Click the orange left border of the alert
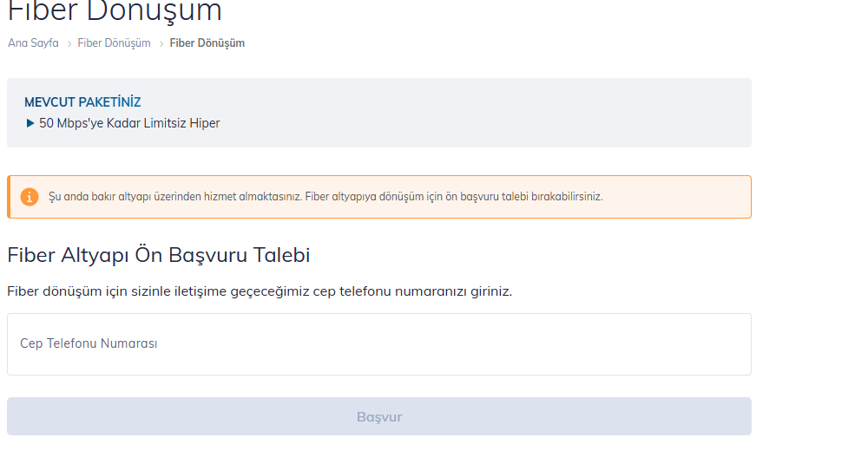868x464 pixels. coord(9,197)
